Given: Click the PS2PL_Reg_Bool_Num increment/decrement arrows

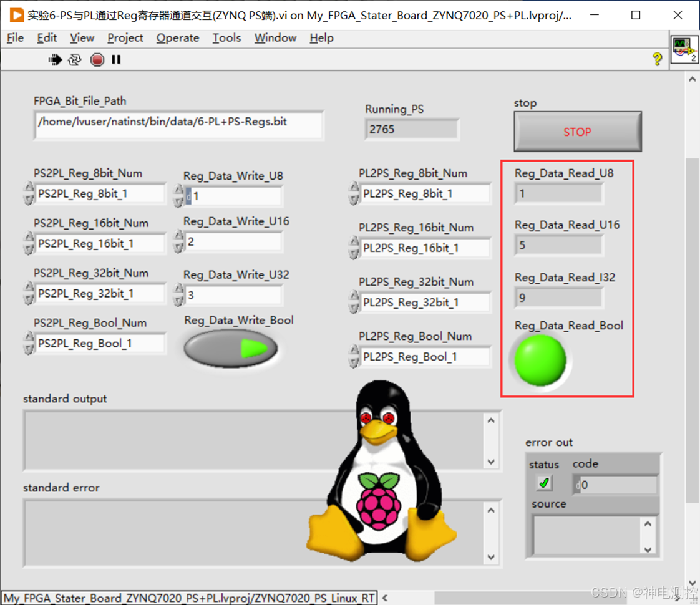Looking at the screenshot, I should (29, 344).
